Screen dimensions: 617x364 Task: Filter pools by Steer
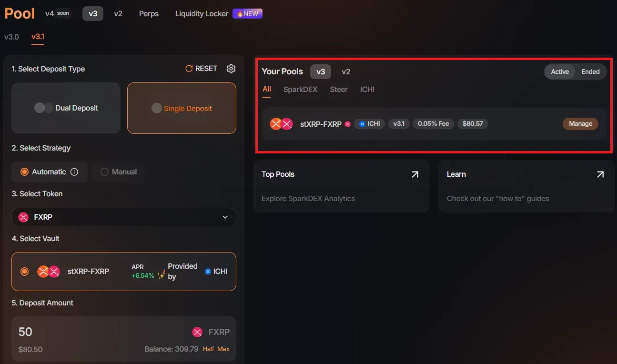tap(339, 90)
